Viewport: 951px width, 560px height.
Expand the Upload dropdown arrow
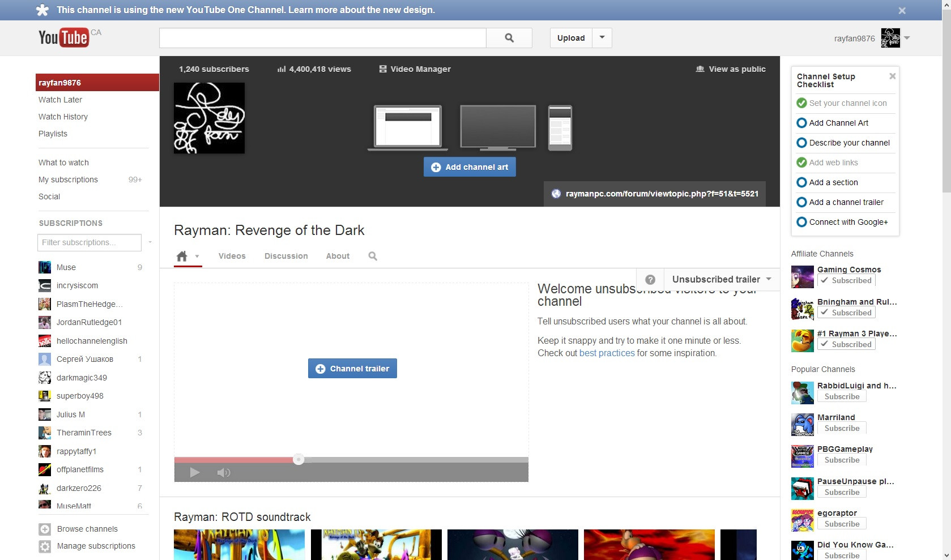[602, 38]
